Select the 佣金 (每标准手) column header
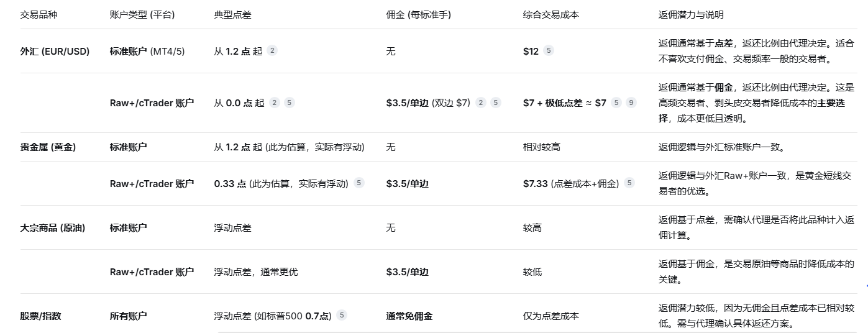Screen dimensions: 868x333 [418, 15]
